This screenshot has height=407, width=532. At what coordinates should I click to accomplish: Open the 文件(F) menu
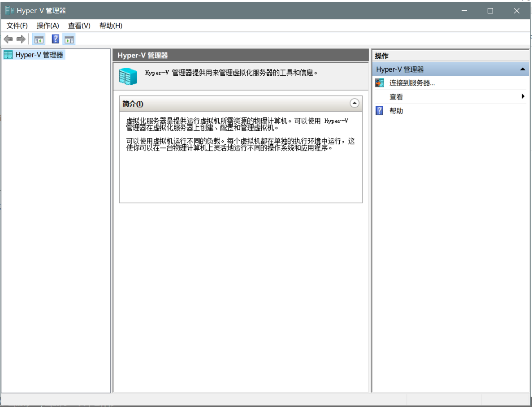(x=17, y=26)
